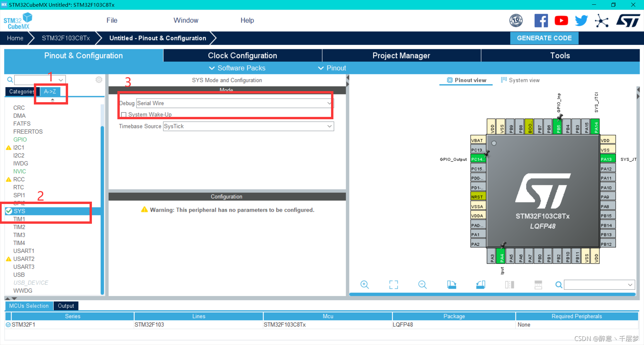Select the Pinout view tab
The image size is (644, 345).
click(466, 80)
